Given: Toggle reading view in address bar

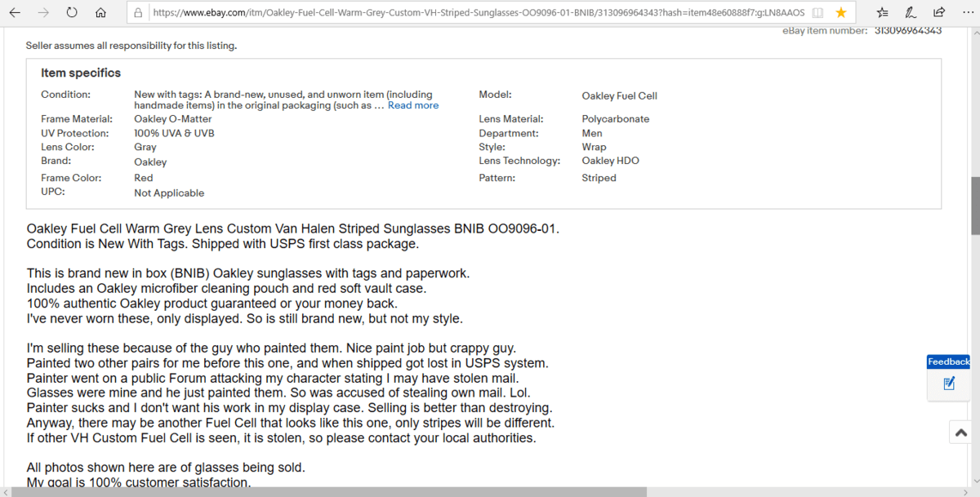Looking at the screenshot, I should 818,12.
